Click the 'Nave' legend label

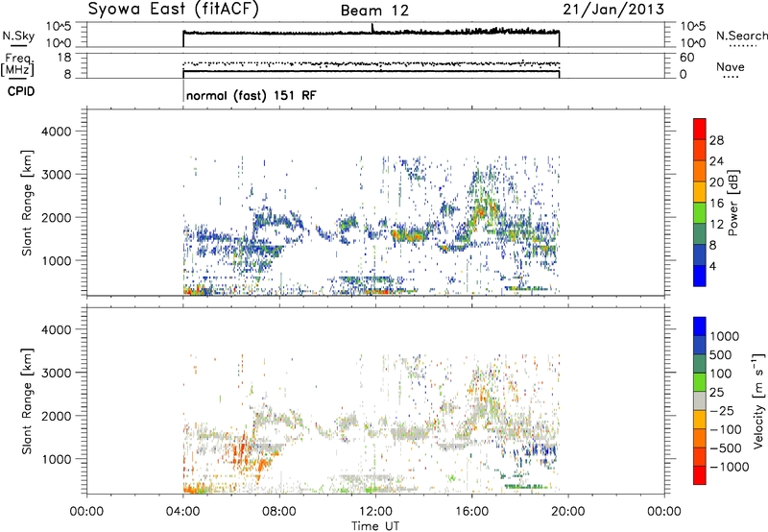click(730, 67)
